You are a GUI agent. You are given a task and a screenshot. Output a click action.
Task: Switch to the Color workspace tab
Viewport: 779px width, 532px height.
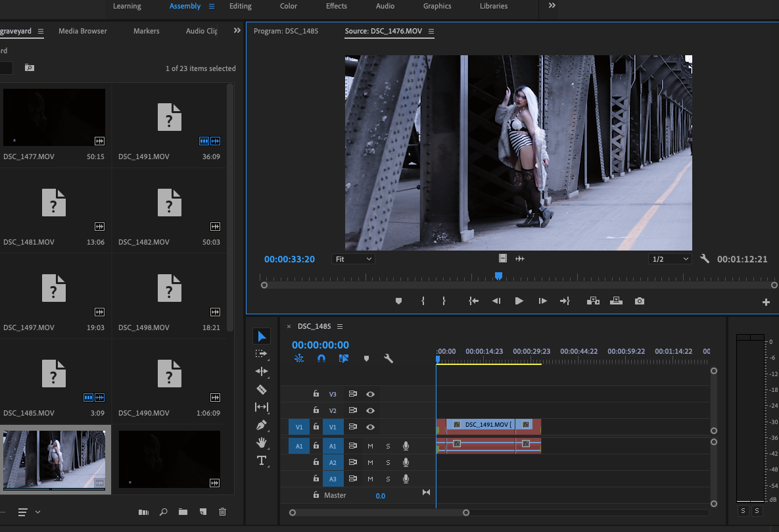click(x=288, y=6)
